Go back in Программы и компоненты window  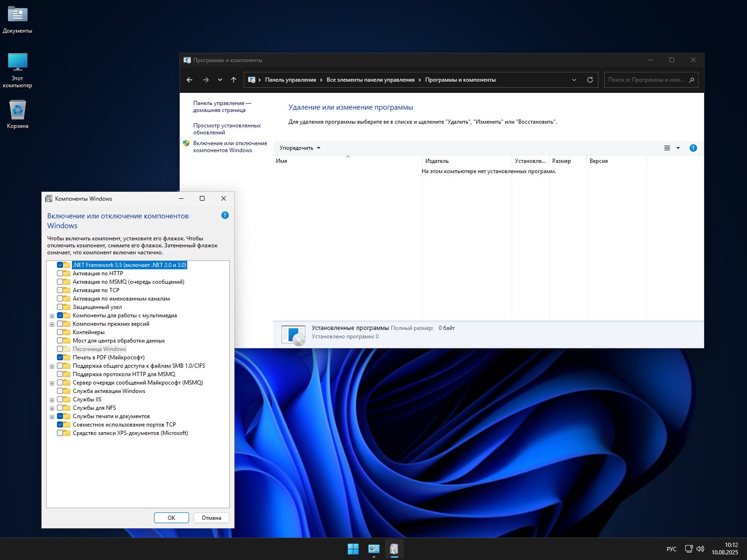(x=190, y=80)
